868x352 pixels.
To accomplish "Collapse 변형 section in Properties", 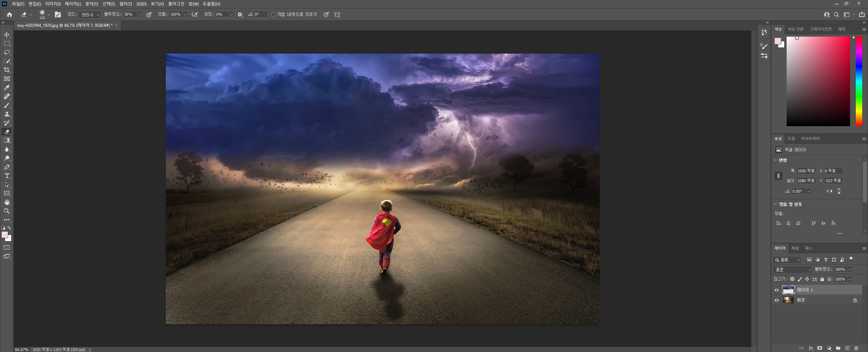I will 775,160.
